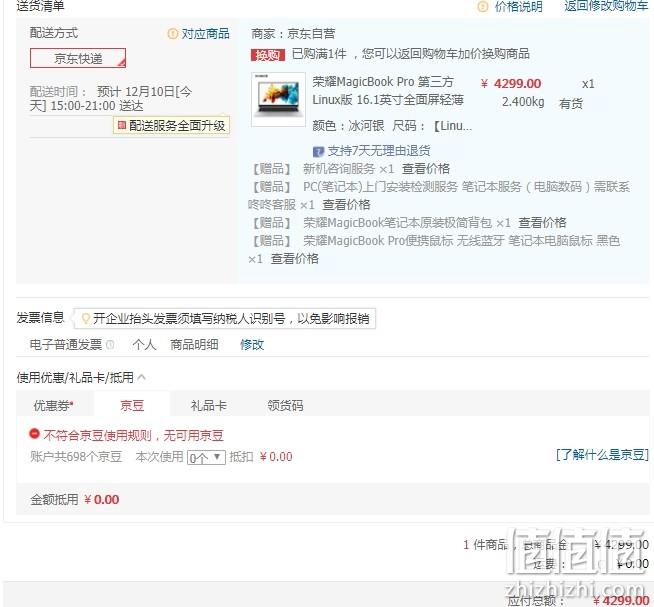Click 颜色：冰河银 spec text
Viewport: 654px width, 607px height.
click(x=348, y=126)
